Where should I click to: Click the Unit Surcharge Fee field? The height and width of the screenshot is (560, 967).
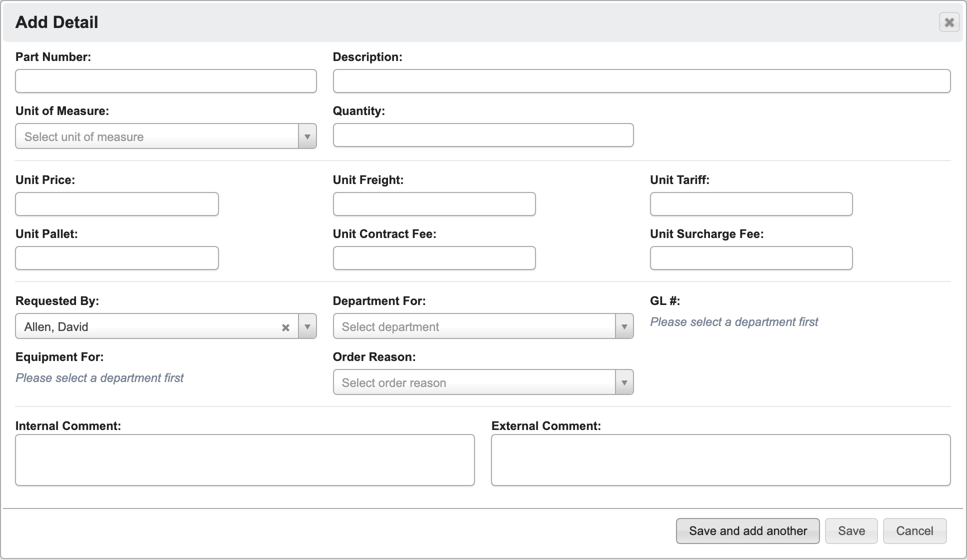pos(751,258)
